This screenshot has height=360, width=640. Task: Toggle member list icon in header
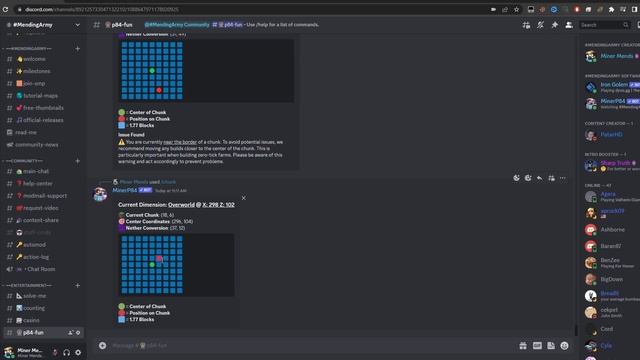pos(569,25)
